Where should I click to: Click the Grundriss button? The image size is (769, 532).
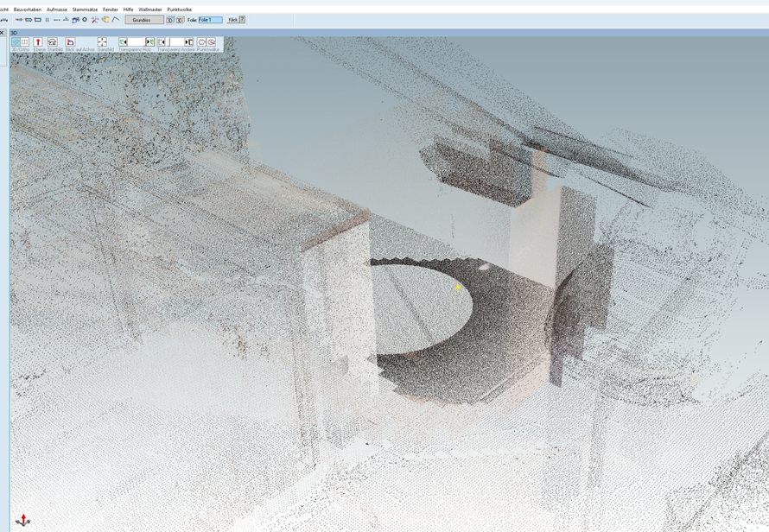[144, 20]
